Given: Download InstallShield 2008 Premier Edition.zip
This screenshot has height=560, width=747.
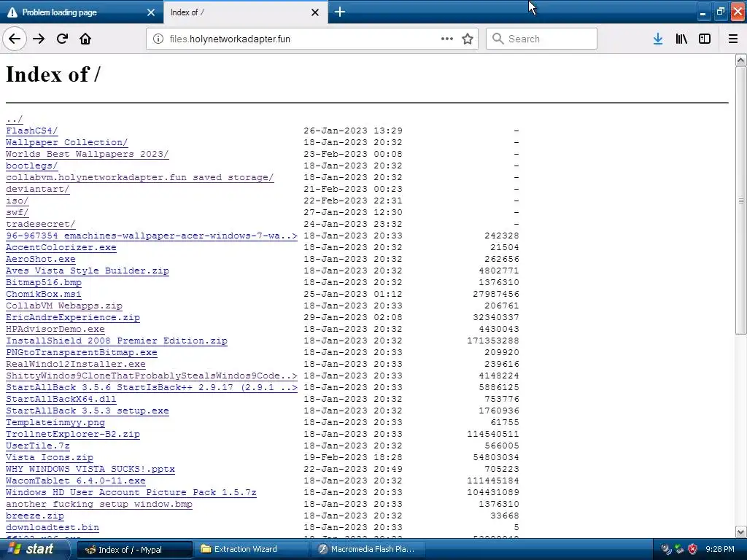Looking at the screenshot, I should pyautogui.click(x=117, y=341).
